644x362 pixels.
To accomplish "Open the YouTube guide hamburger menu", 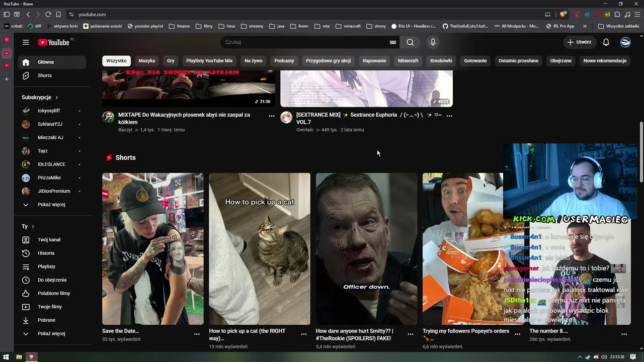I will (26, 42).
